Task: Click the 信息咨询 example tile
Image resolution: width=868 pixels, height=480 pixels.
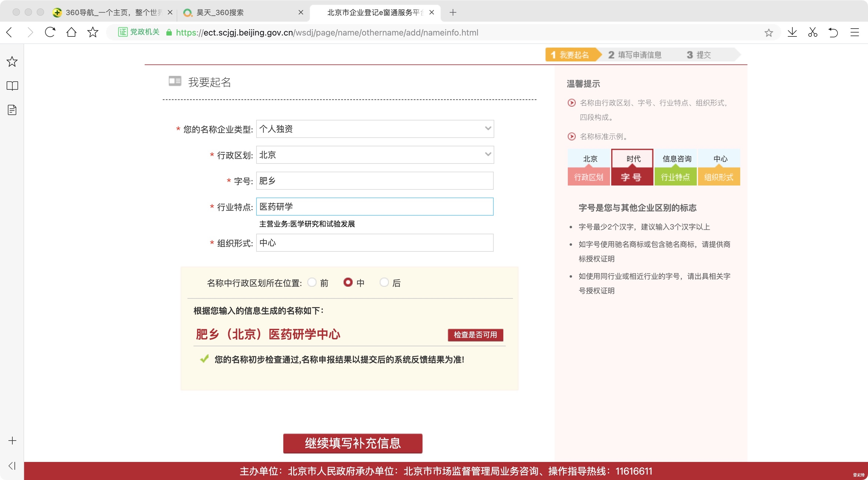Action: [x=676, y=158]
